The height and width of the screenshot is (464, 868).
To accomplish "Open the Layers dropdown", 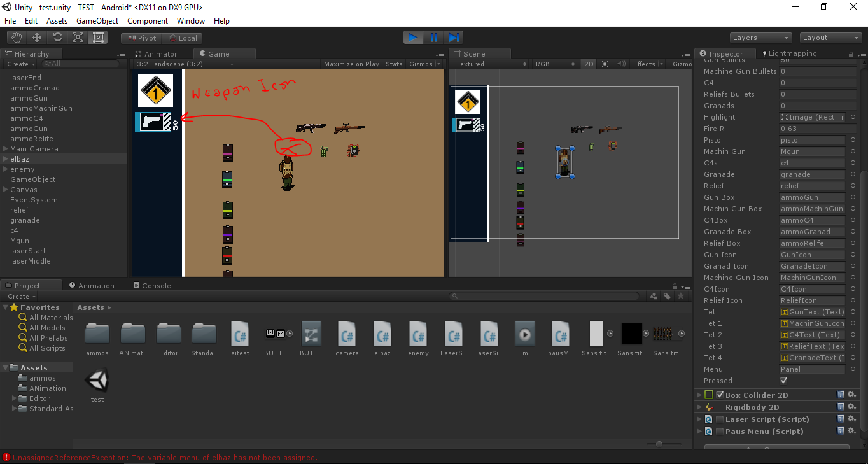I will coord(760,38).
